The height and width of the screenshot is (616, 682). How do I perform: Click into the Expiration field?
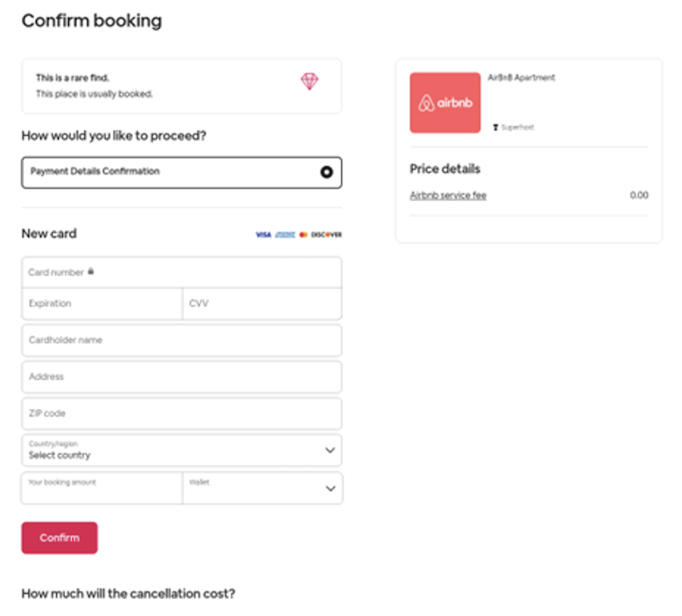click(x=101, y=303)
